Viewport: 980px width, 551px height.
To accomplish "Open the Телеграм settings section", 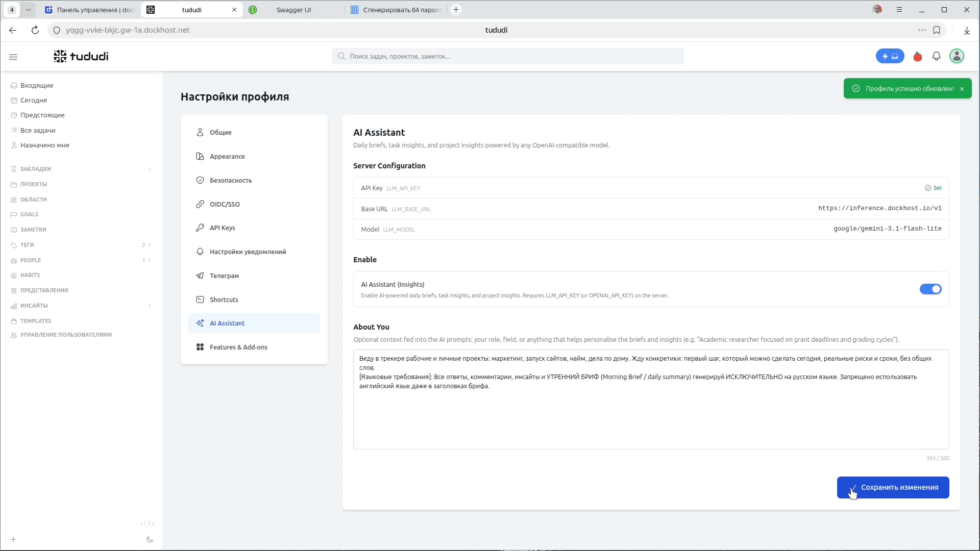I will [254, 275].
